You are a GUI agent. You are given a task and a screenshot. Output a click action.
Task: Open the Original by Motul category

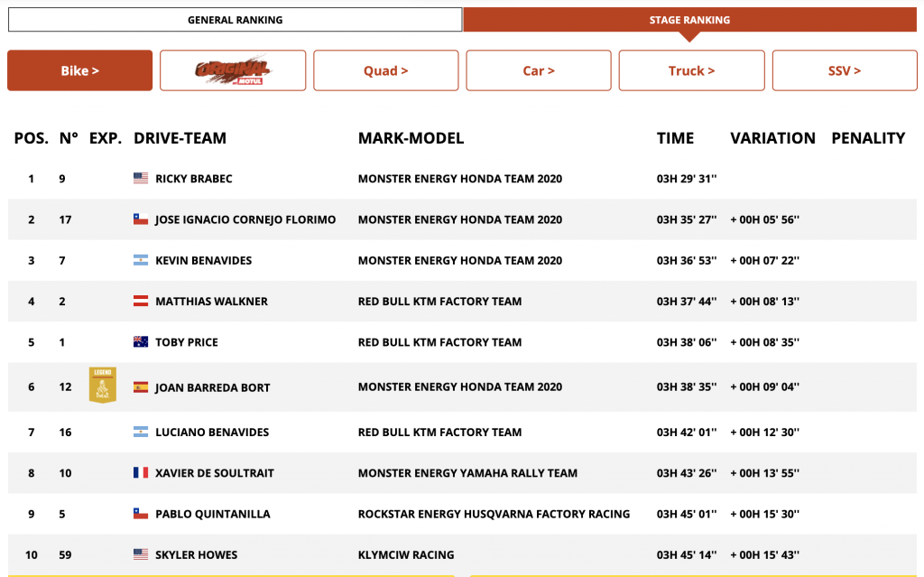(233, 70)
